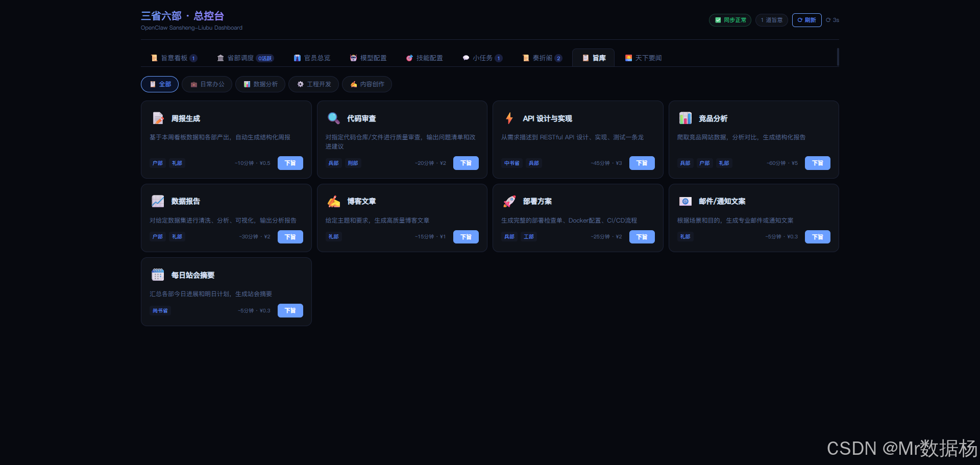
Task: Click the OpenClaw Sansheng-Liubu Dashboard subtitle
Action: (191, 28)
